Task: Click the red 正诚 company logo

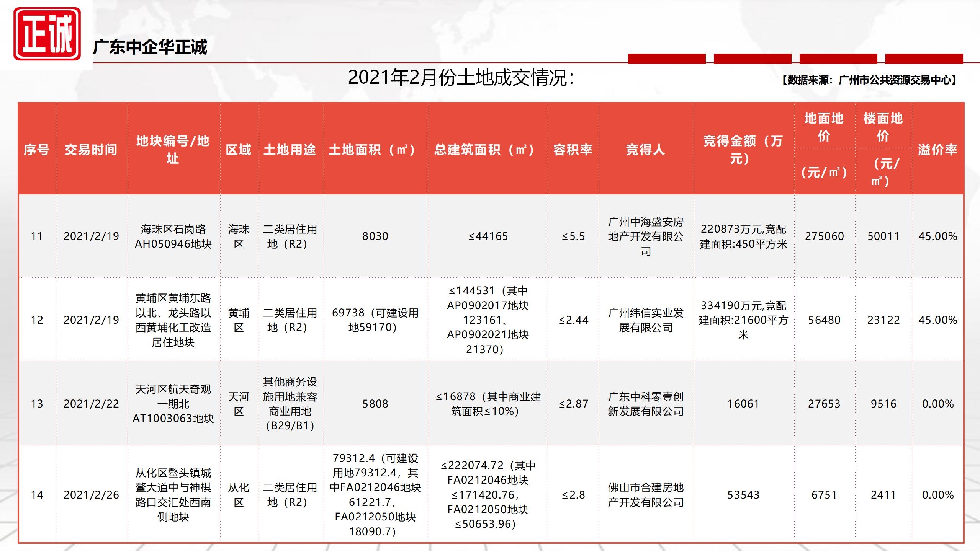Action: [x=47, y=34]
